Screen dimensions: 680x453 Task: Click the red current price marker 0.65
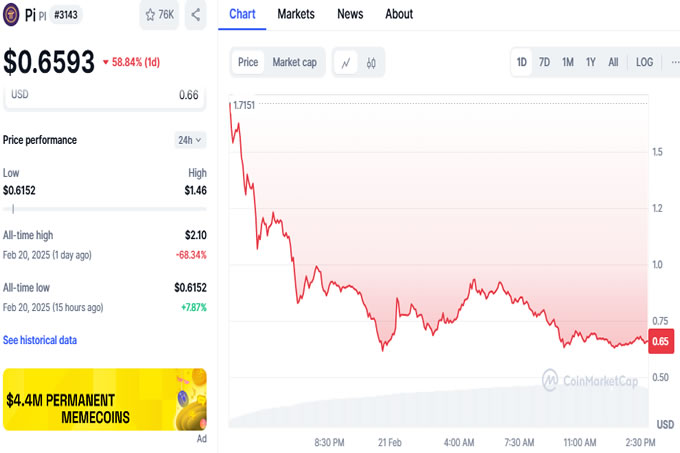(660, 341)
